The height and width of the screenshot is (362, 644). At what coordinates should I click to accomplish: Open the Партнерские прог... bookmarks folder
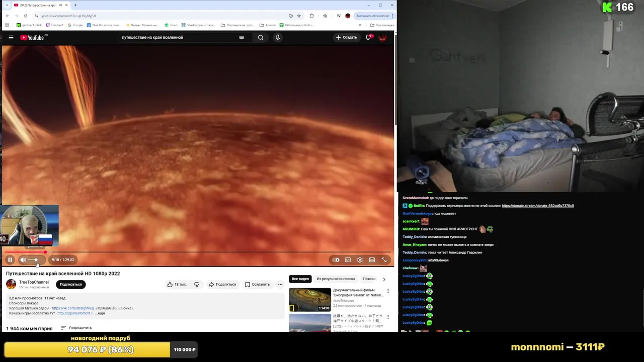pyautogui.click(x=238, y=25)
